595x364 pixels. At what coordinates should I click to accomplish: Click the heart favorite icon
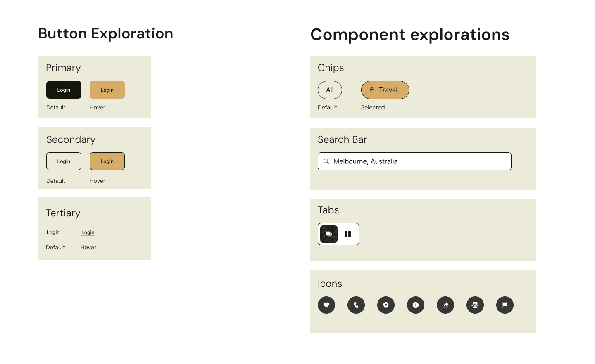click(x=326, y=305)
